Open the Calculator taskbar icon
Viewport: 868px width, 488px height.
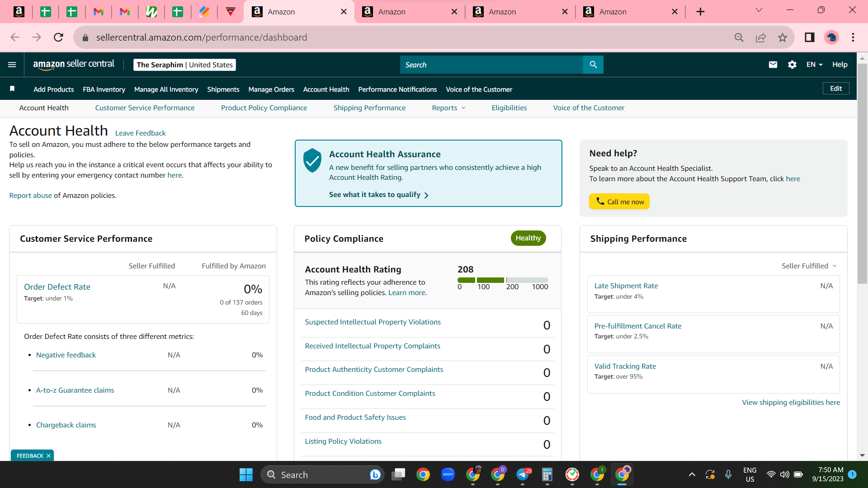tap(547, 474)
